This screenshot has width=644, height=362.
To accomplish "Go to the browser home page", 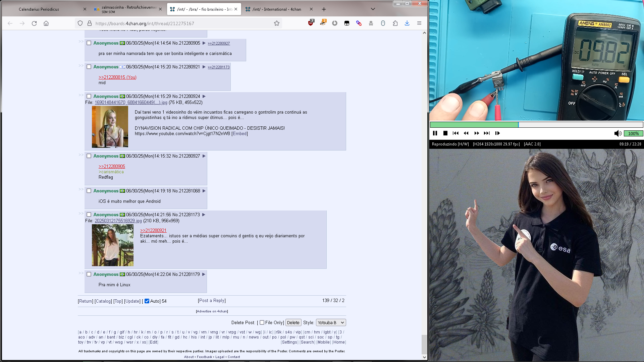I will point(46,23).
